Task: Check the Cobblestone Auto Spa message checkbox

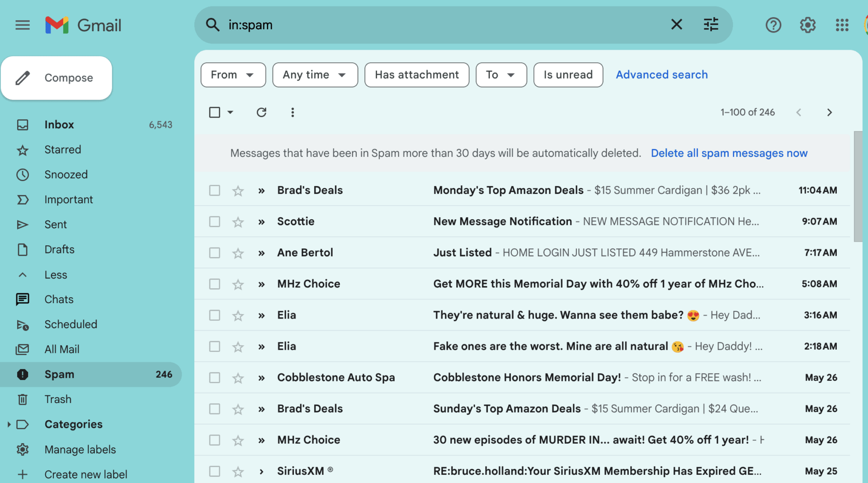Action: pos(214,378)
